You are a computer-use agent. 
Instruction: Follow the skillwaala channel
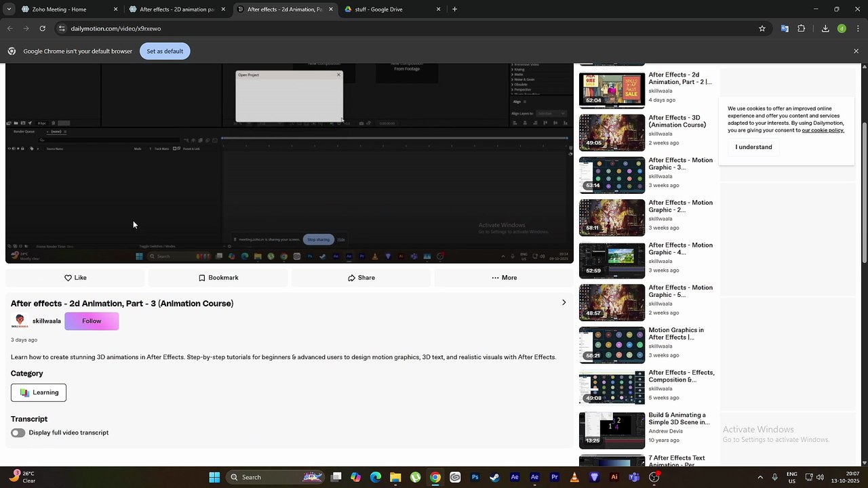pyautogui.click(x=92, y=321)
